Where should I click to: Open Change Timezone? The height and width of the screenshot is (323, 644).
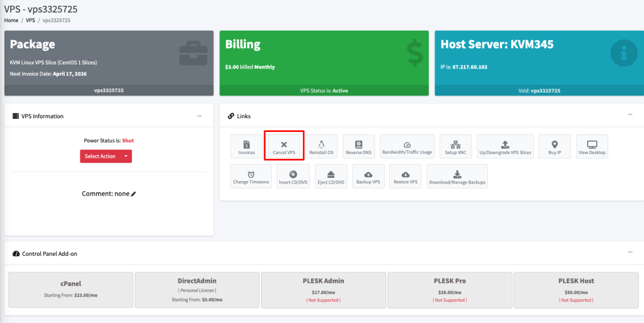251,176
